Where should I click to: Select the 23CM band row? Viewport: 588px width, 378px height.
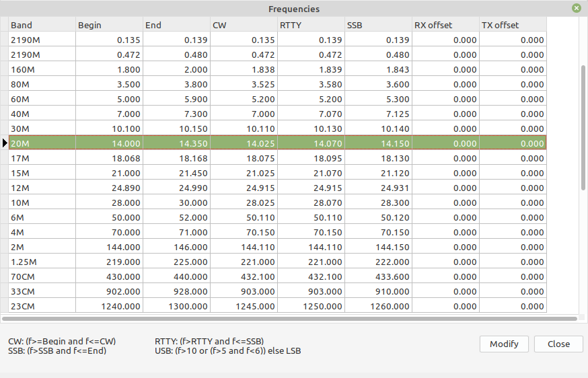click(x=277, y=306)
